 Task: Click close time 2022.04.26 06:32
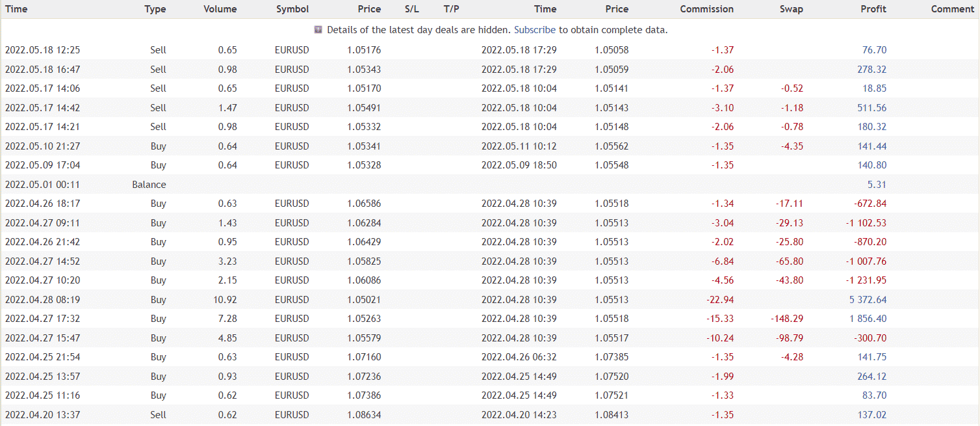click(x=519, y=357)
